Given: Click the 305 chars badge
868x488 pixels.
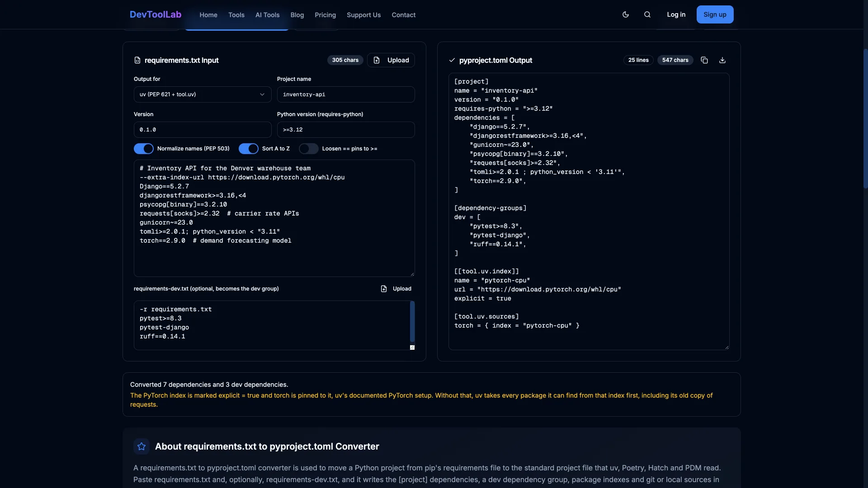Looking at the screenshot, I should click(345, 60).
